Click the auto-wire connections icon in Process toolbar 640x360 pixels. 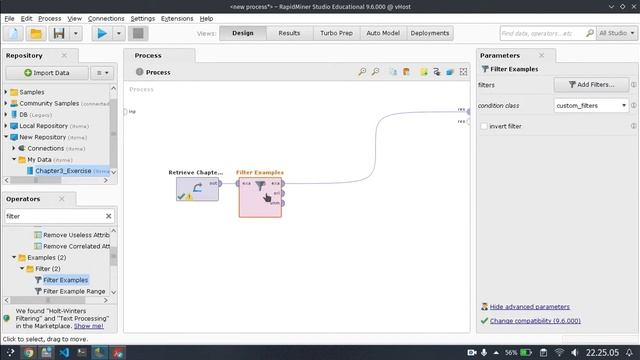coord(437,72)
